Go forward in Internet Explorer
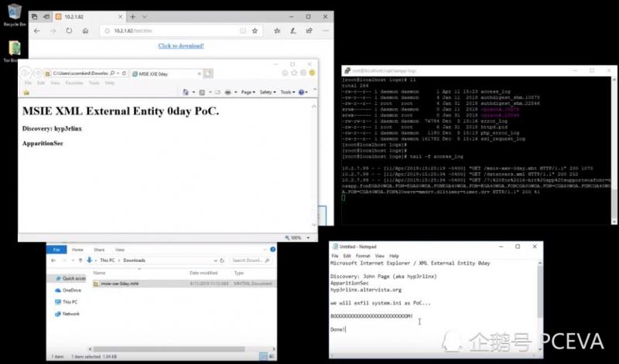Screen dimensions: 619x364 tap(38, 73)
